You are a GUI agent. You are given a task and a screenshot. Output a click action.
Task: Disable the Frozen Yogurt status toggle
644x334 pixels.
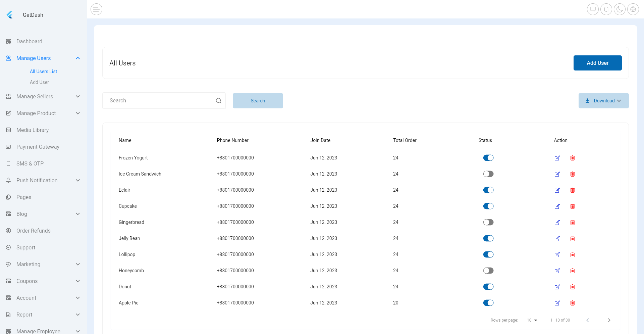[x=488, y=158]
